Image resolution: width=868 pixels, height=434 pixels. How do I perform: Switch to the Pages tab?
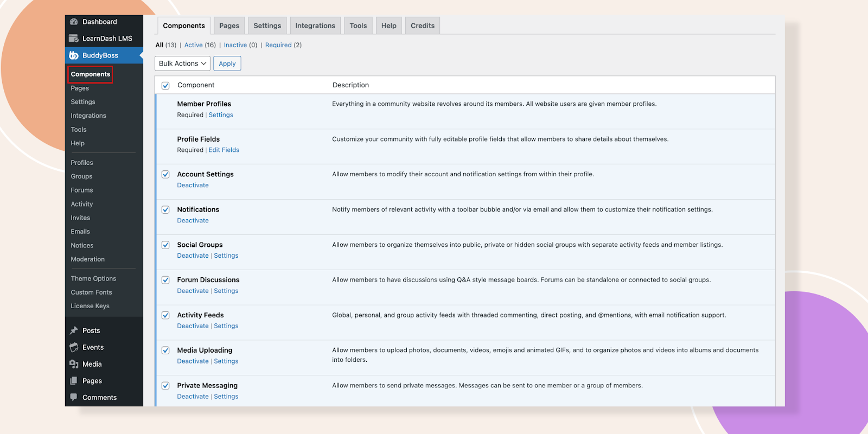(229, 25)
